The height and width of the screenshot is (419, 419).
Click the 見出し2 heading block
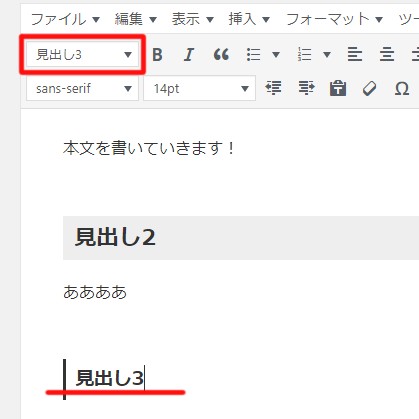click(241, 238)
